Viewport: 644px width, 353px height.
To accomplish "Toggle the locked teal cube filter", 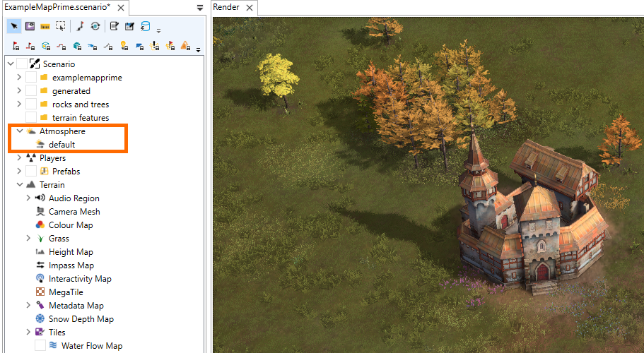I will (x=77, y=46).
